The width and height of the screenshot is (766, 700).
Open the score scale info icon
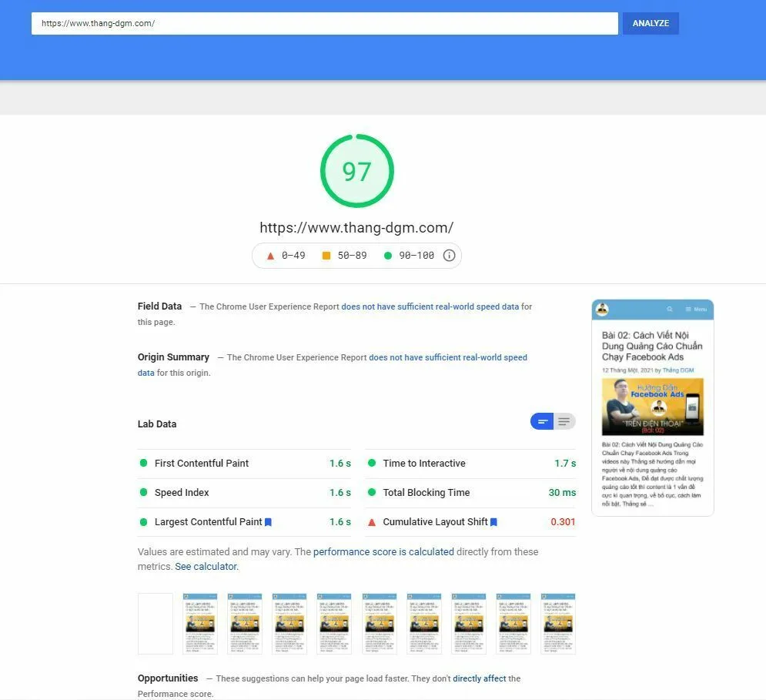pyautogui.click(x=449, y=256)
